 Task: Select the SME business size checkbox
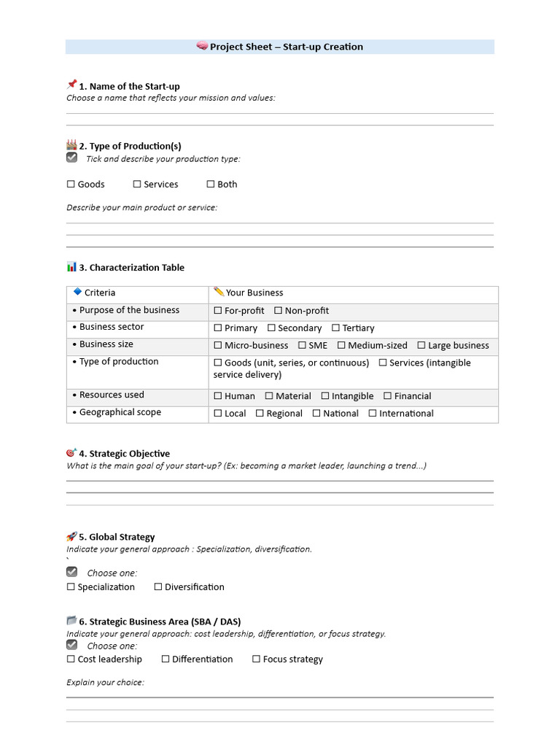click(x=302, y=346)
